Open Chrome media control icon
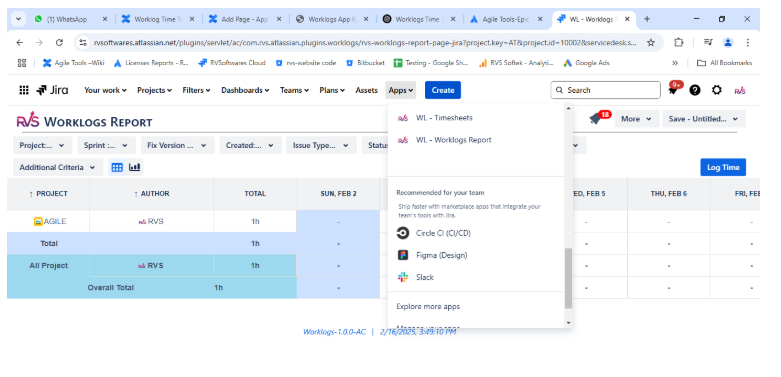This screenshot has height=377, width=781. coord(708,42)
